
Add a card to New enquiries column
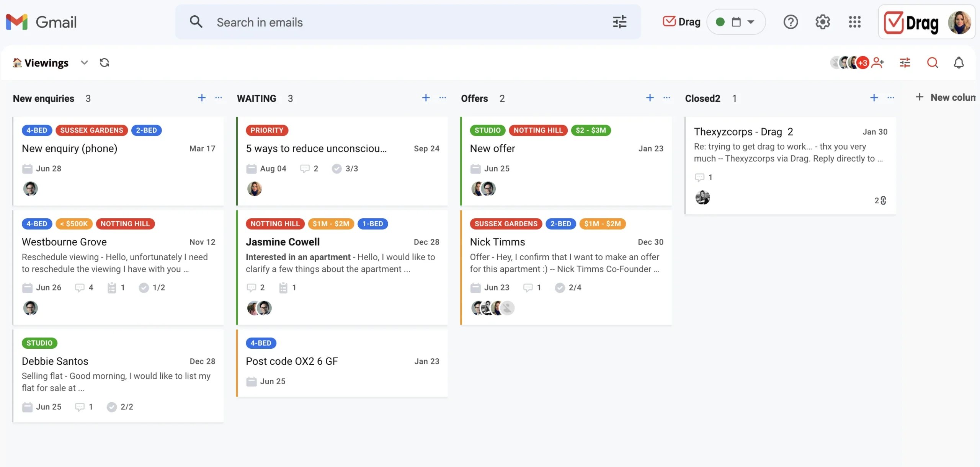coord(202,98)
